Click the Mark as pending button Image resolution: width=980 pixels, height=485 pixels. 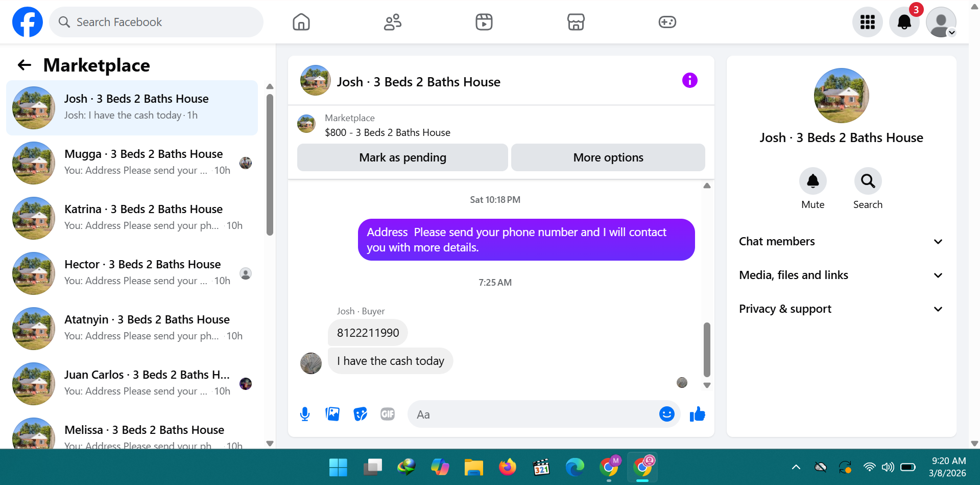tap(402, 157)
